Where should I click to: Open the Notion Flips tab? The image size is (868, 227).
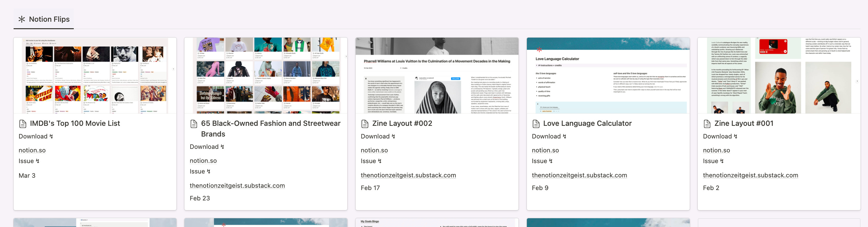[44, 19]
